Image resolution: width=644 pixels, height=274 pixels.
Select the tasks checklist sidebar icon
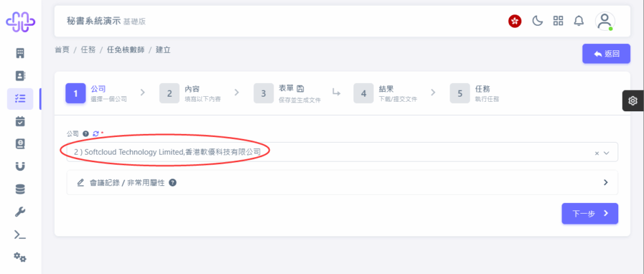[x=20, y=99]
